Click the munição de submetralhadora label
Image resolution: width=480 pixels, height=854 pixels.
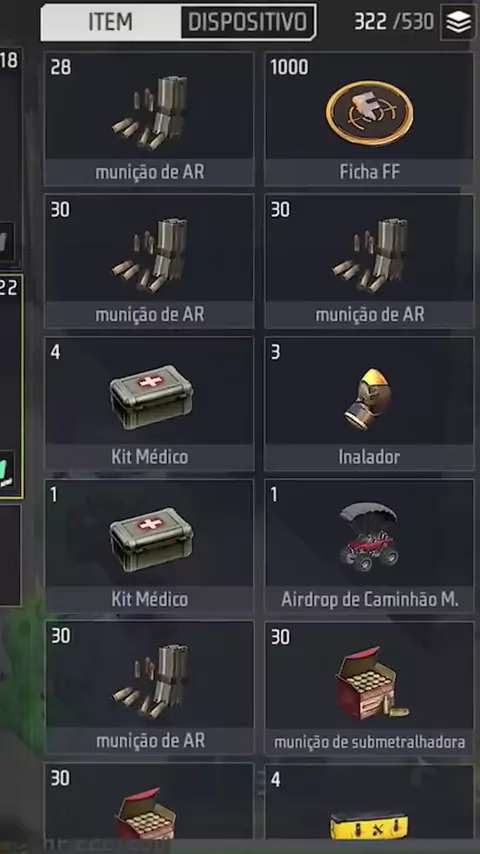point(369,742)
